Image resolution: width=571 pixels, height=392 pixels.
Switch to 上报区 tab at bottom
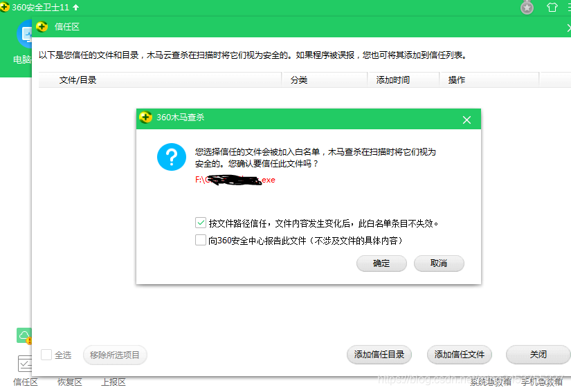pyautogui.click(x=114, y=382)
